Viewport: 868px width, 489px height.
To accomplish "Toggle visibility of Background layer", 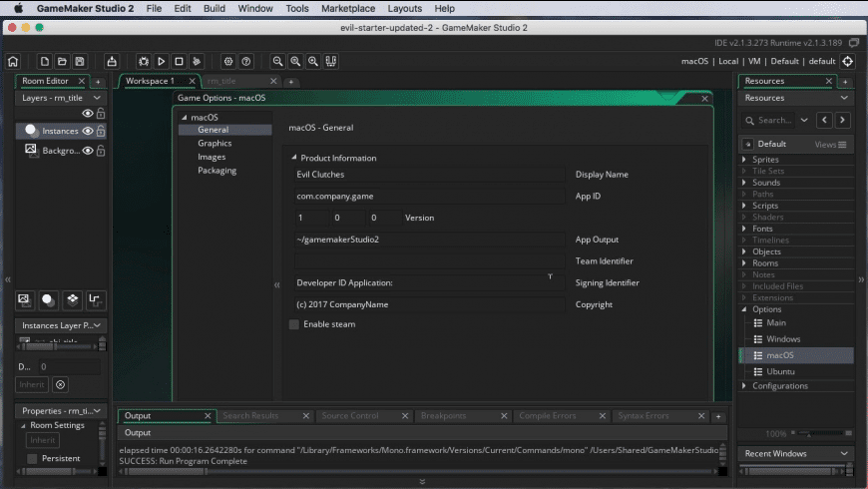I will (88, 151).
